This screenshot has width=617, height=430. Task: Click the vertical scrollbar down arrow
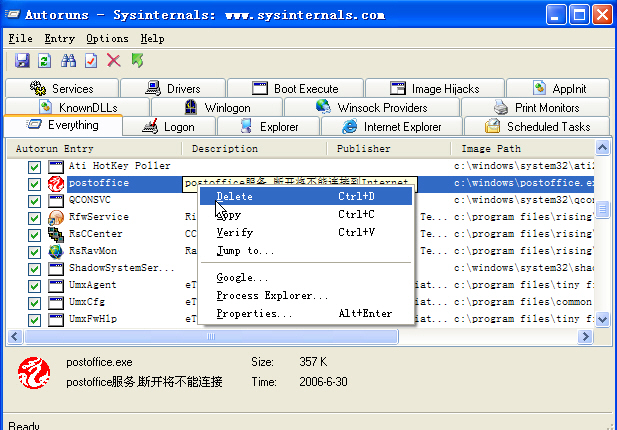(x=602, y=319)
